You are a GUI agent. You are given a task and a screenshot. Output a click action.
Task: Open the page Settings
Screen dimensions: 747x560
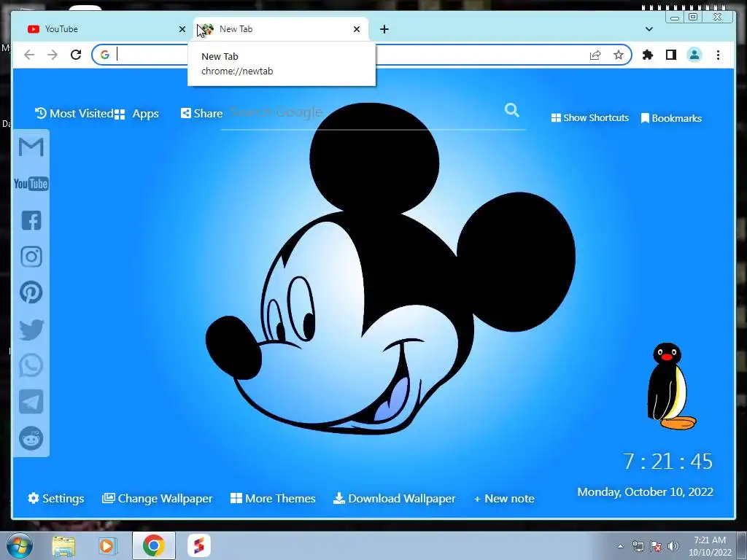coord(56,498)
